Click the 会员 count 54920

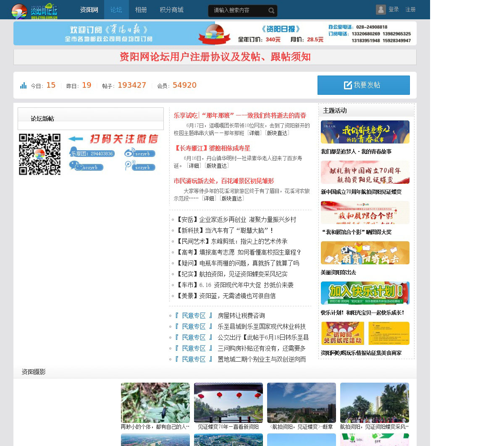[x=184, y=85]
